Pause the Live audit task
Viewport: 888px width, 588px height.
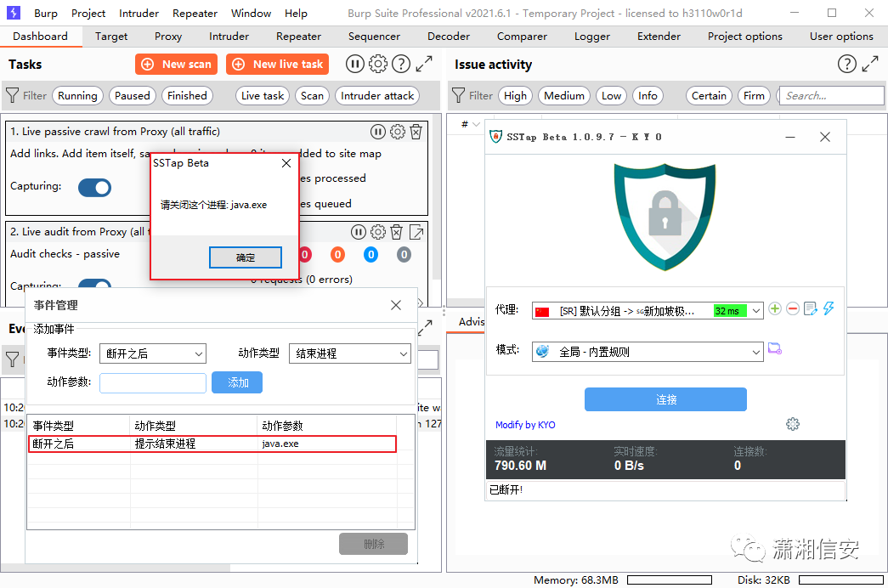click(359, 232)
